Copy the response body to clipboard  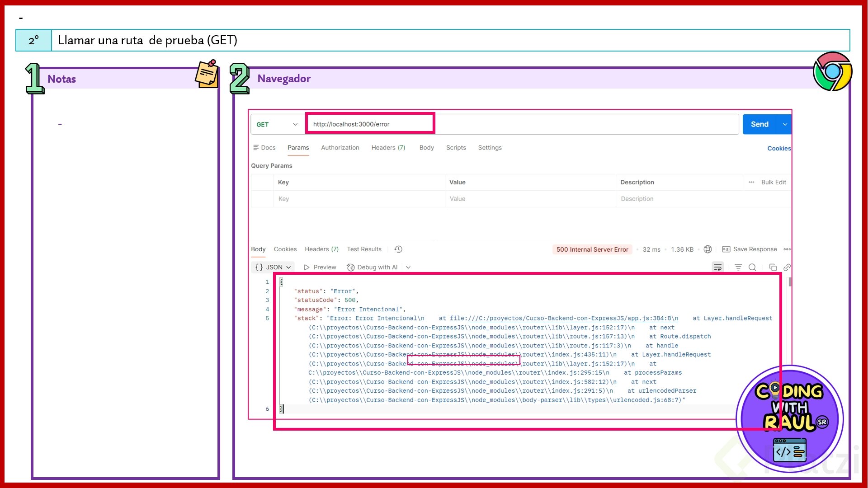point(773,267)
